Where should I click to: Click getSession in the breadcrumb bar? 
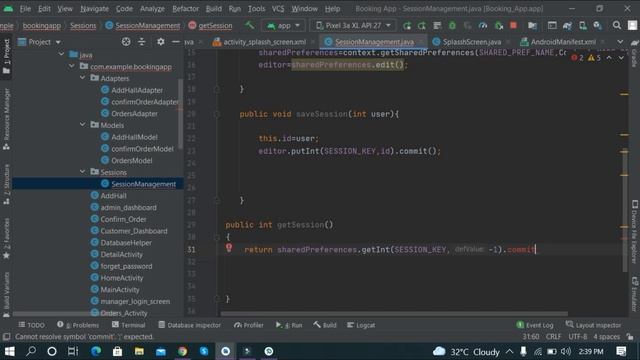tap(211, 26)
